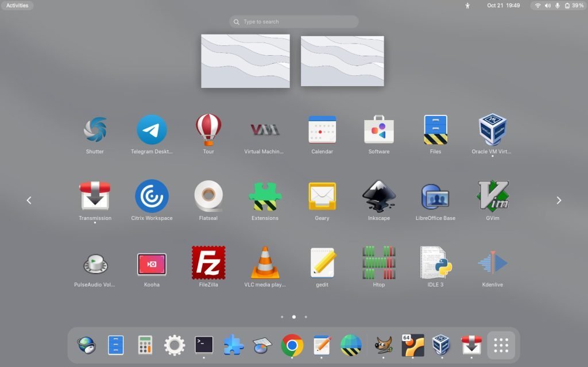Open the Text Editor notepad dock icon
This screenshot has width=588, height=367.
[322, 345]
